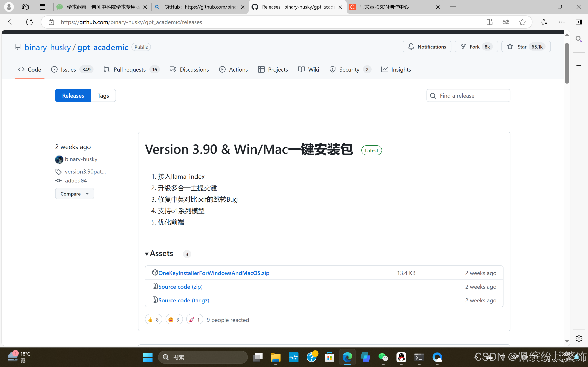The height and width of the screenshot is (367, 588).
Task: Download OneKeyInstallerForWindowsAndMacOS.zip
Action: coord(213,273)
